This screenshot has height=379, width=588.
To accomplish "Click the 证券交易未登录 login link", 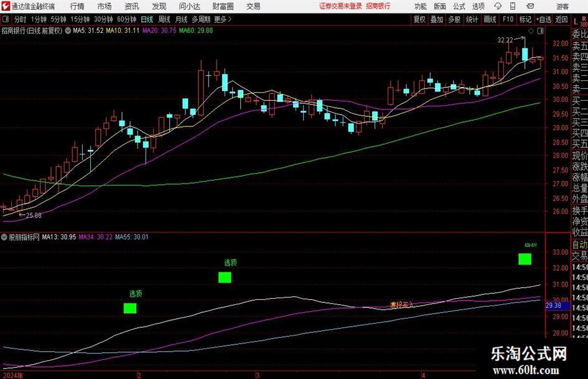I will [x=340, y=6].
